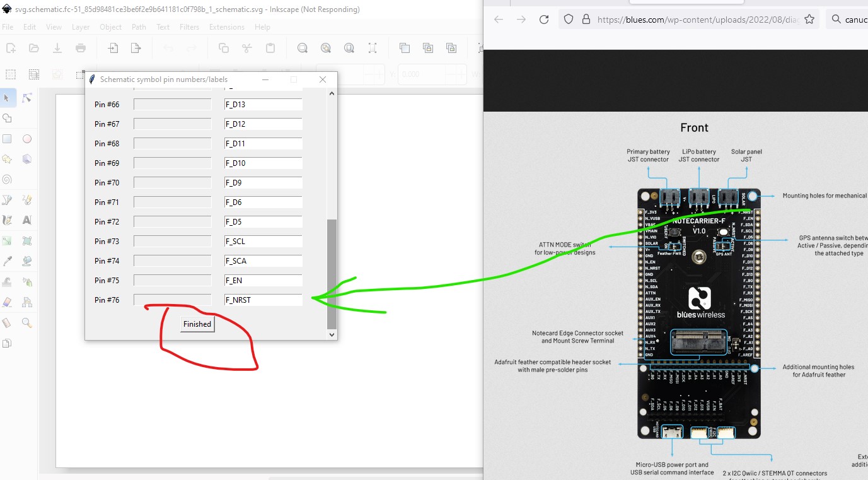The height and width of the screenshot is (480, 868).
Task: Open the Layer menu
Action: pyautogui.click(x=81, y=27)
